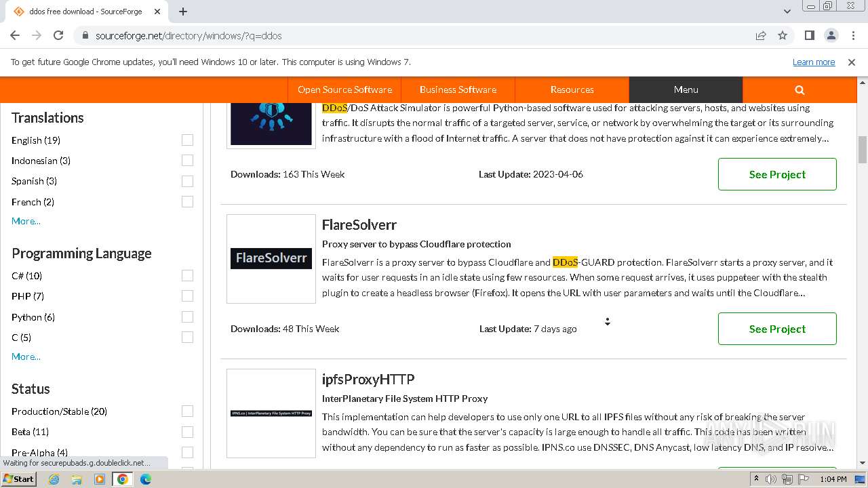This screenshot has height=488, width=868.
Task: Open the Business Software menu
Action: click(x=458, y=89)
